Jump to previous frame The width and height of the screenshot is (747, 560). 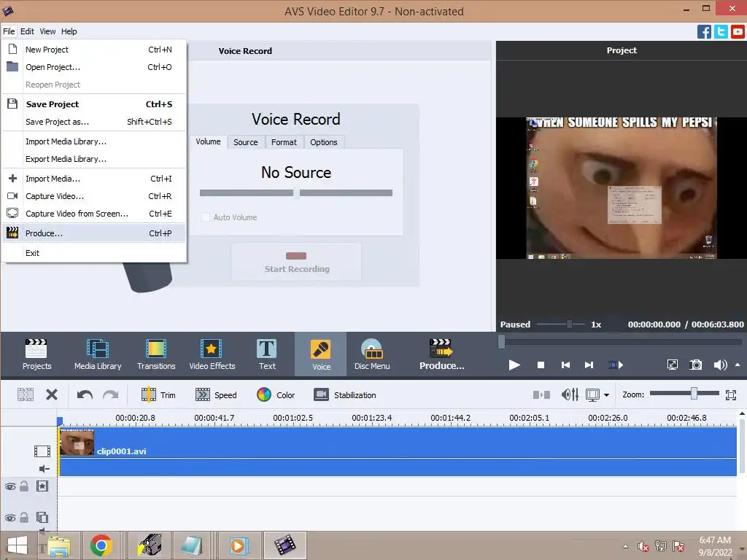[x=565, y=365]
